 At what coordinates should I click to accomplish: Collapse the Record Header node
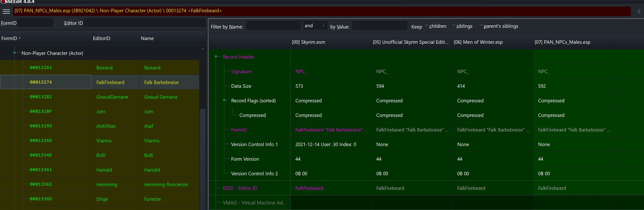tap(216, 56)
